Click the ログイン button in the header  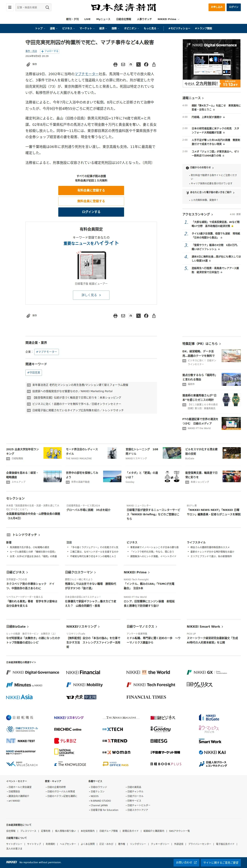[234, 7]
